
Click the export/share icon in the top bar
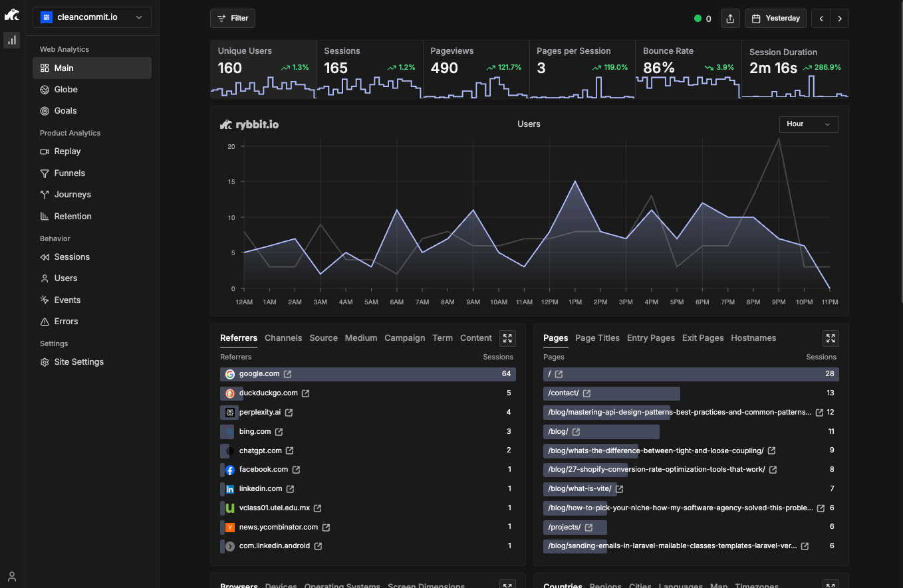tap(730, 18)
